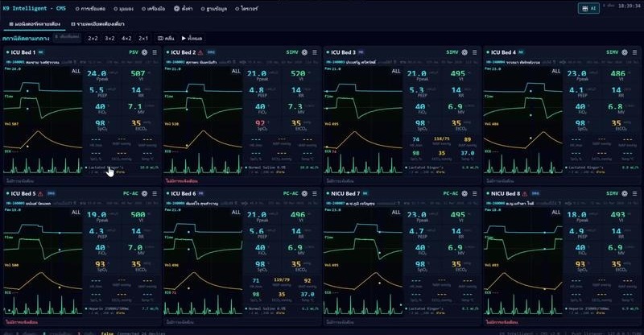Select the 3×2 grid layout
This screenshot has width=644, height=335.
(109, 38)
